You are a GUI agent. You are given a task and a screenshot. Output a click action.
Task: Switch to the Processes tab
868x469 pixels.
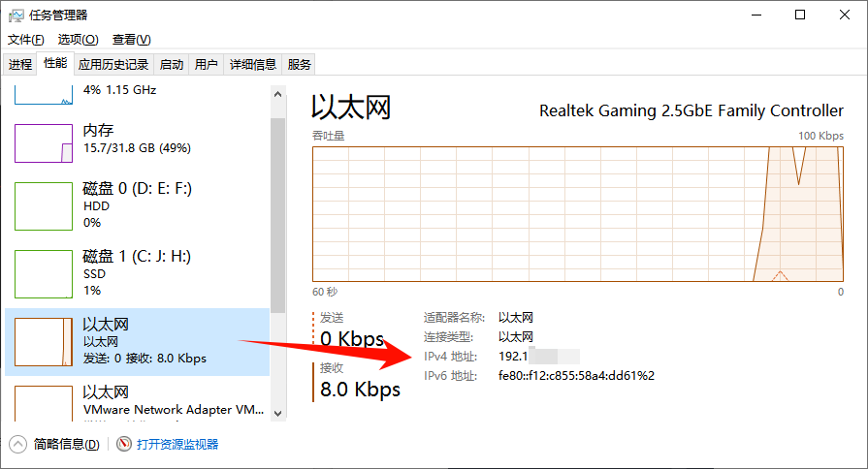[20, 65]
